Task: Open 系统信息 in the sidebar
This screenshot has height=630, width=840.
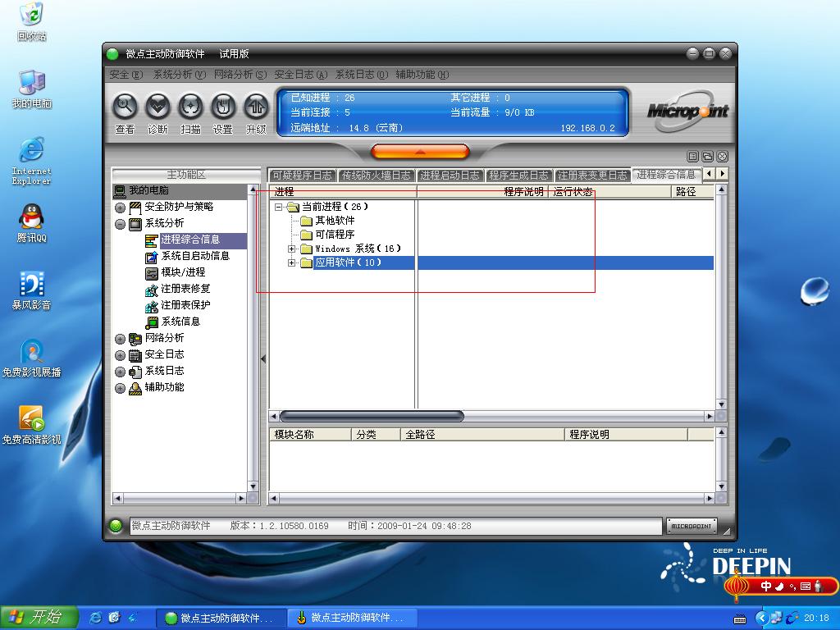Action: pyautogui.click(x=180, y=322)
